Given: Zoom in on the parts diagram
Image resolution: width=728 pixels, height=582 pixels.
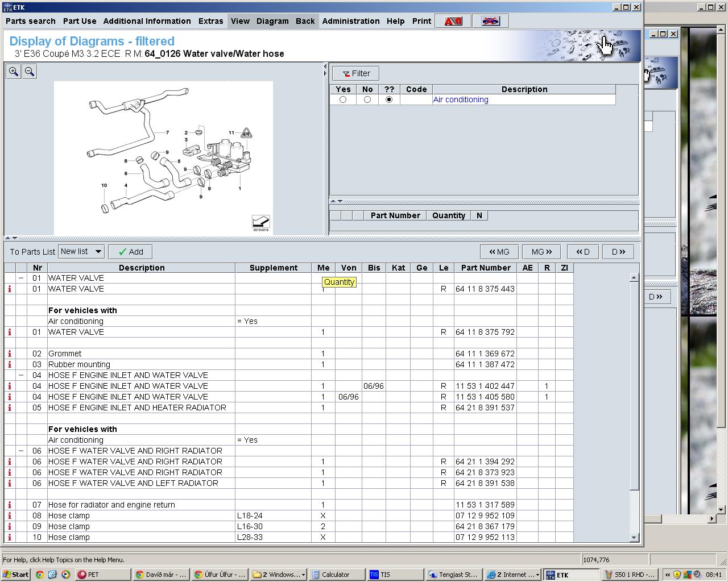Looking at the screenshot, I should (14, 72).
